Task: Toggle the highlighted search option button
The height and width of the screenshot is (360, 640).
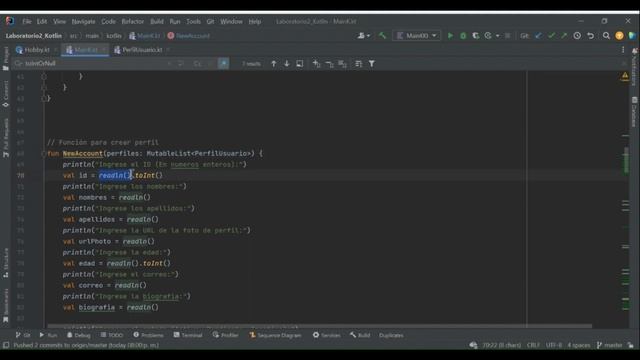Action: coord(223,64)
